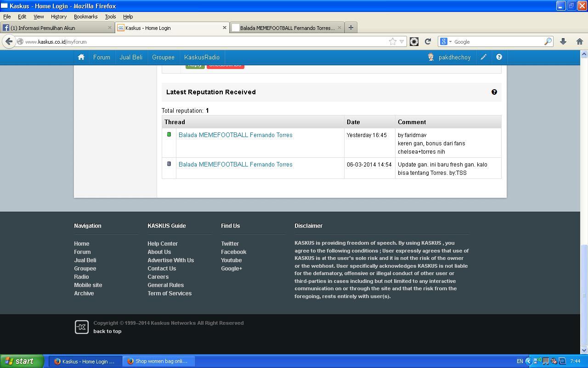Click the gray reputation indicator for 06-03-2014
Screen dimensions: 588x368
click(x=169, y=164)
